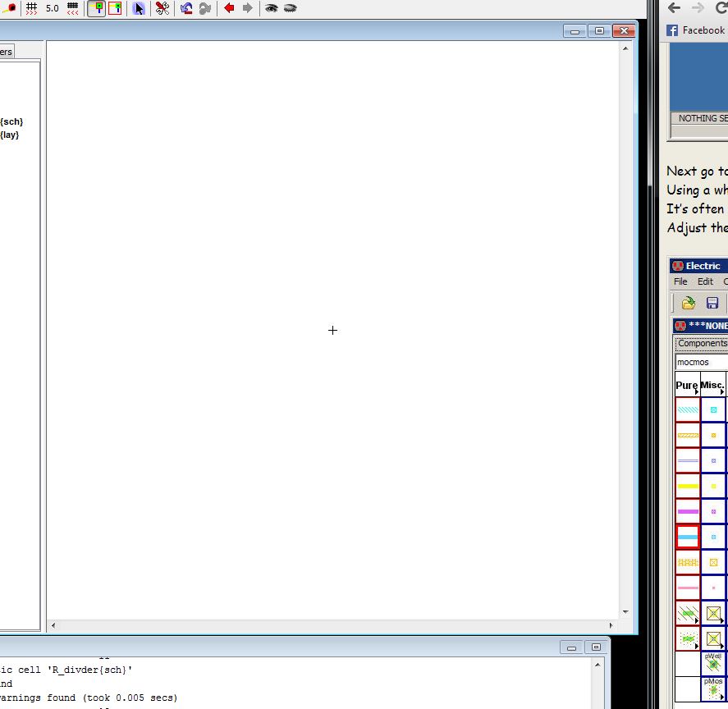
Task: Select cyan pin node in palette
Action: pos(713,410)
